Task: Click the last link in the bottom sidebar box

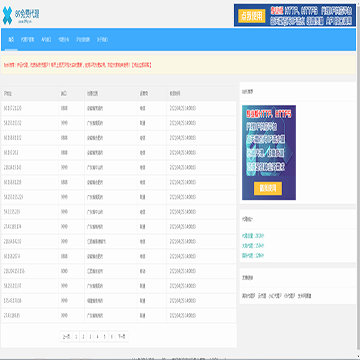Action: click(304, 296)
